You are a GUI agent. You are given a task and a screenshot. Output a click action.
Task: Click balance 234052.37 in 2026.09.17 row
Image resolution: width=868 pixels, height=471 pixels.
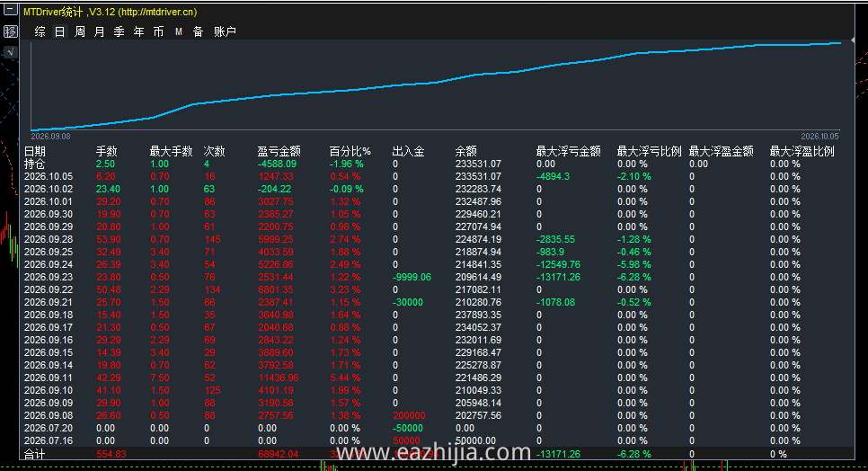point(478,328)
